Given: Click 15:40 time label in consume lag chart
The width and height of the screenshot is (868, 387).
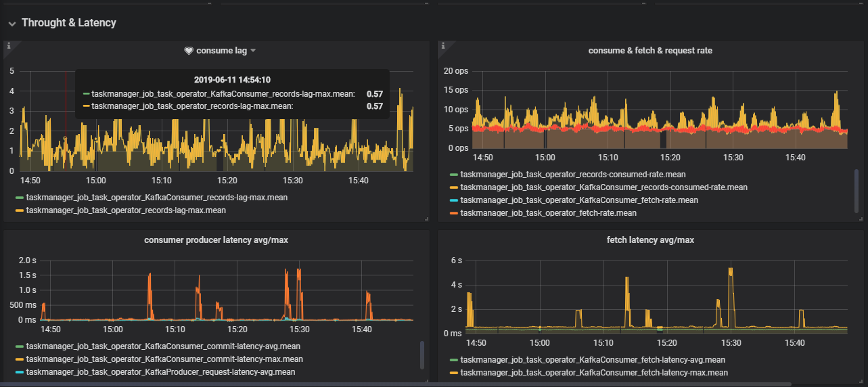Looking at the screenshot, I should click(357, 181).
